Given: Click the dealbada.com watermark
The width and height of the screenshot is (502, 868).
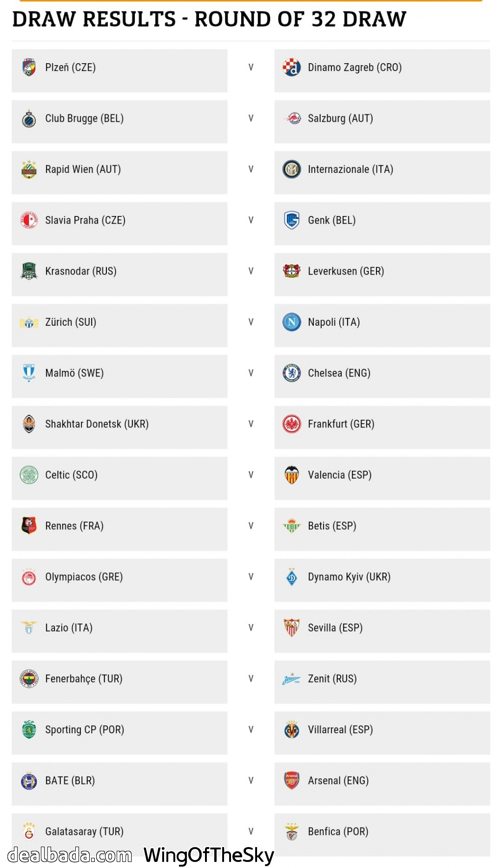Looking at the screenshot, I should [70, 855].
